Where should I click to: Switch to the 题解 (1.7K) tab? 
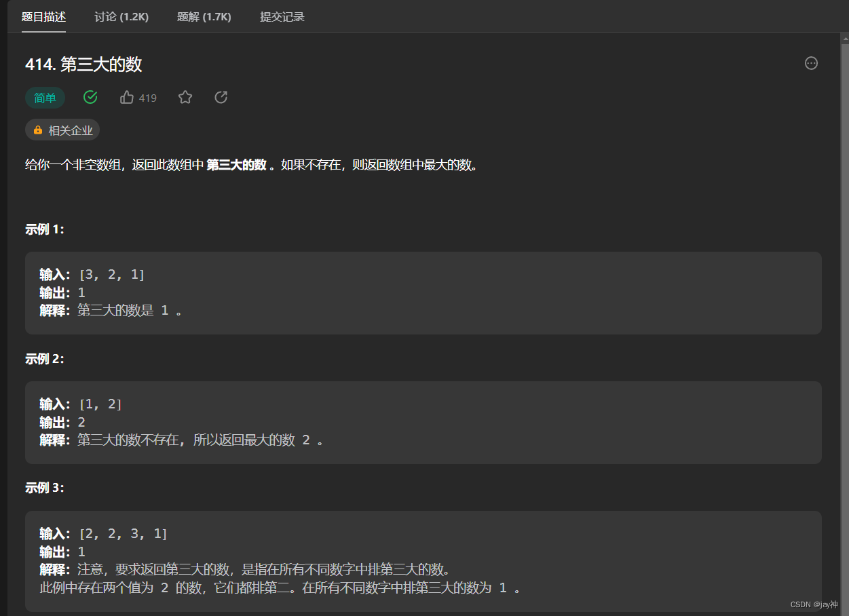(204, 16)
